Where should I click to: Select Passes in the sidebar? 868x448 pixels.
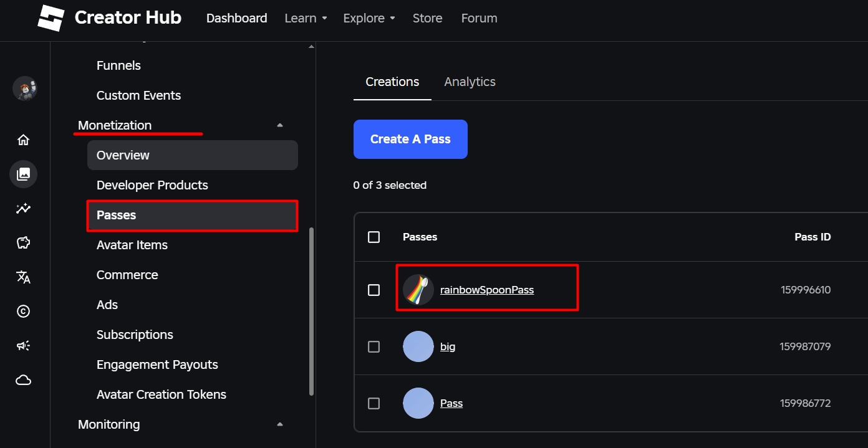click(x=193, y=215)
